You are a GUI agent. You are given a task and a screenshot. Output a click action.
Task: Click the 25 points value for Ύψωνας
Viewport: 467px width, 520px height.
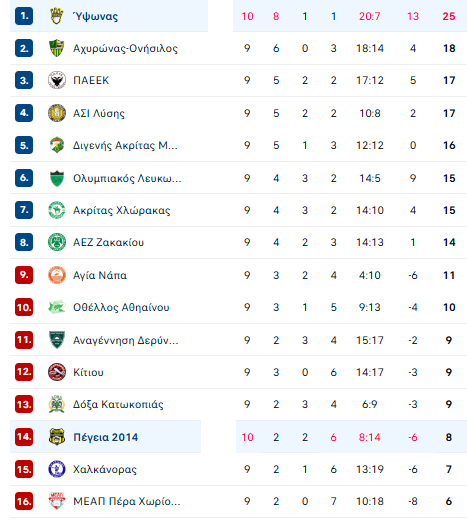[x=449, y=16]
